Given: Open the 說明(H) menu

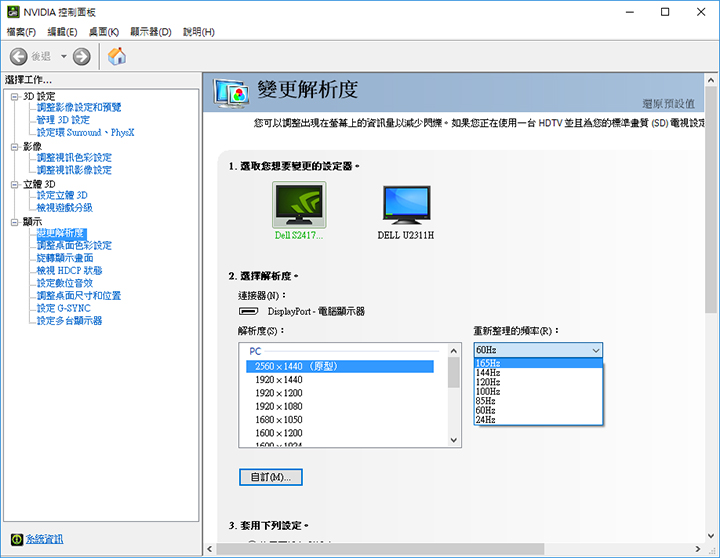Looking at the screenshot, I should (x=199, y=32).
